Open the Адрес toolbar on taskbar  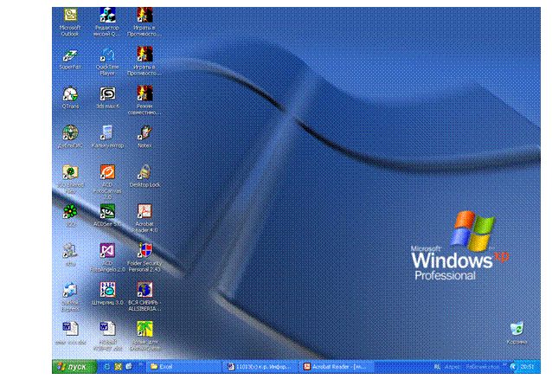coord(452,367)
